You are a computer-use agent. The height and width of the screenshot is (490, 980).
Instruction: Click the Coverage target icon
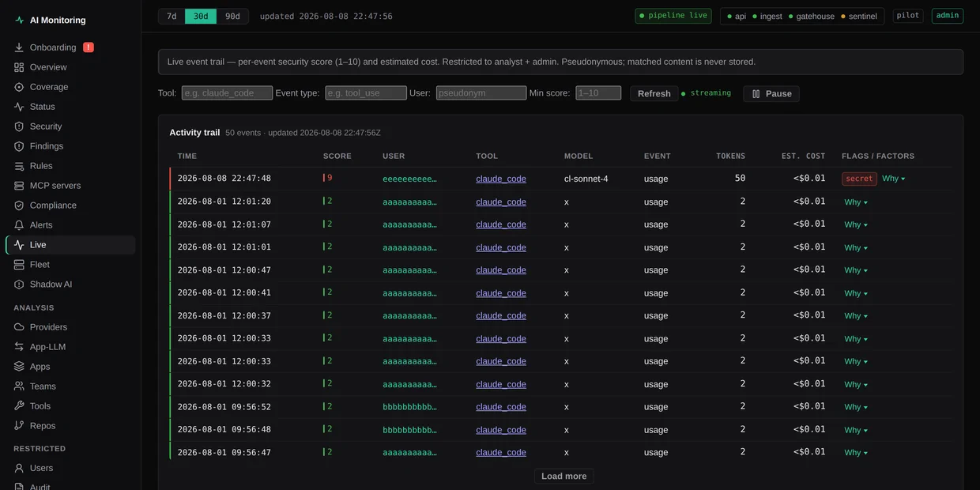point(19,87)
